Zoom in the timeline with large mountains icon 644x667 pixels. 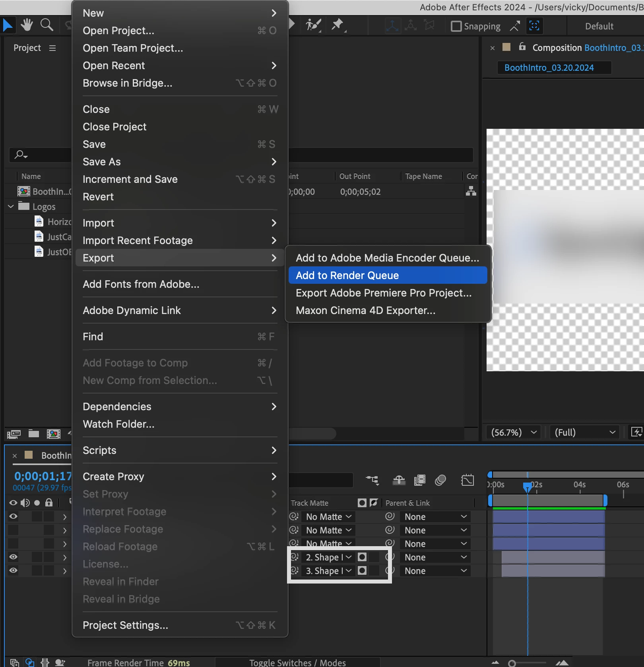562,663
